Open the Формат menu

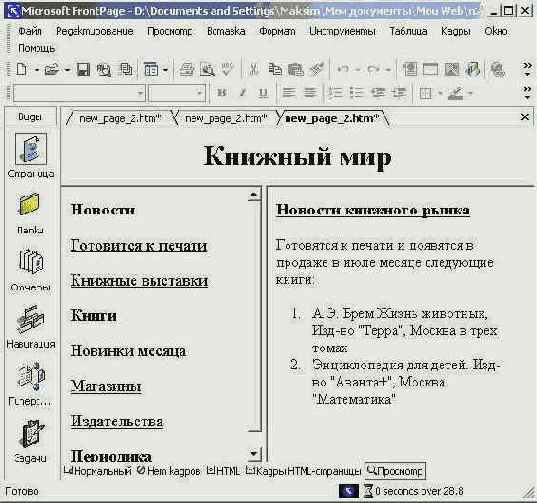(x=277, y=31)
